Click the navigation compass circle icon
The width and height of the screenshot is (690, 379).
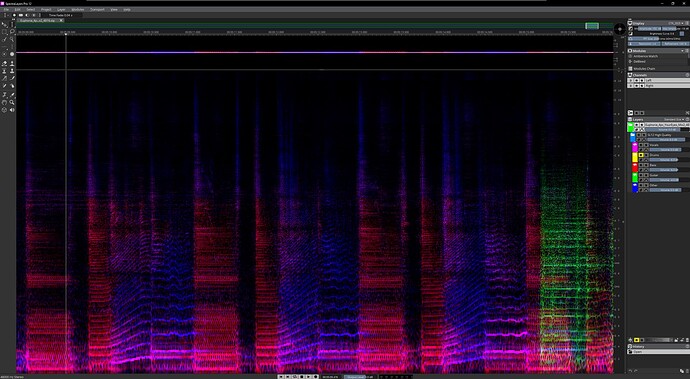pyautogui.click(x=620, y=29)
